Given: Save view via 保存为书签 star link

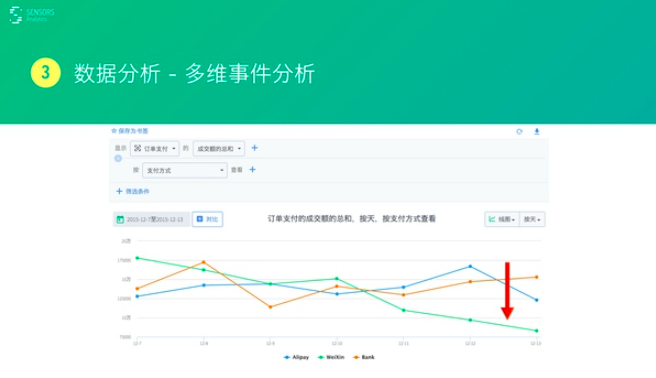Looking at the screenshot, I should [130, 131].
